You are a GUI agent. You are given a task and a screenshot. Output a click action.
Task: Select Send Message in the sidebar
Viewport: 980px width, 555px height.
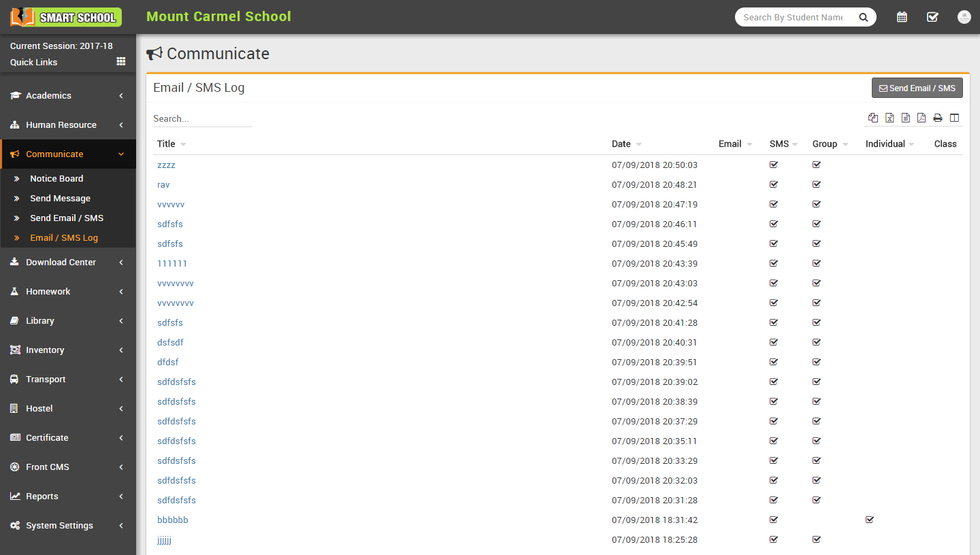tap(60, 199)
